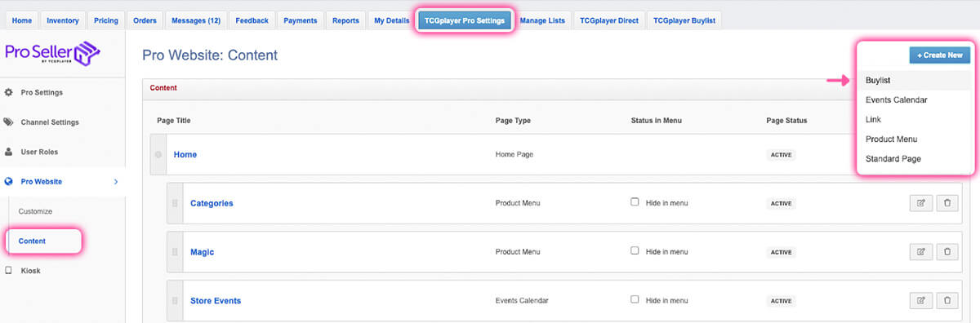Image resolution: width=980 pixels, height=323 pixels.
Task: Open the Manage Lists tab
Action: click(542, 20)
